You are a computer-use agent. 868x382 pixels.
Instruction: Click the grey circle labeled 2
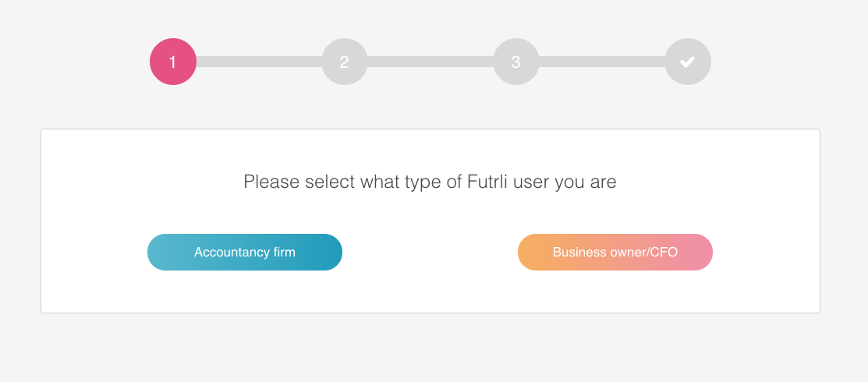345,62
